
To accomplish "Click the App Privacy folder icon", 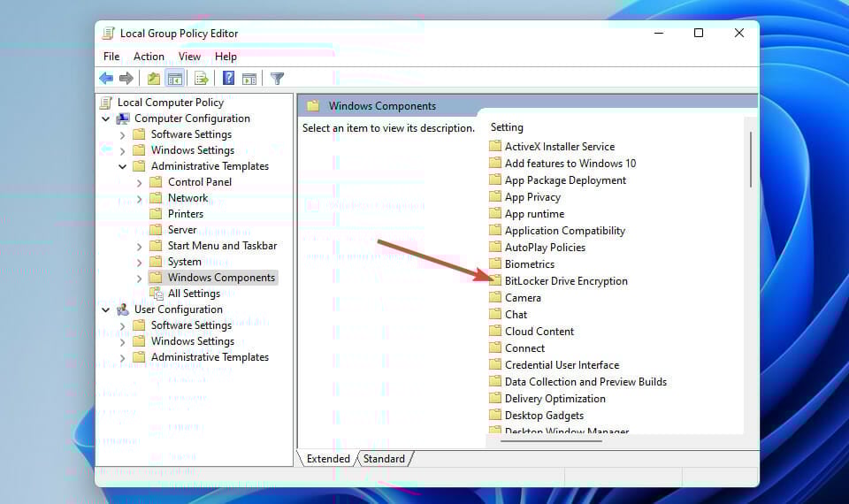I will 495,196.
